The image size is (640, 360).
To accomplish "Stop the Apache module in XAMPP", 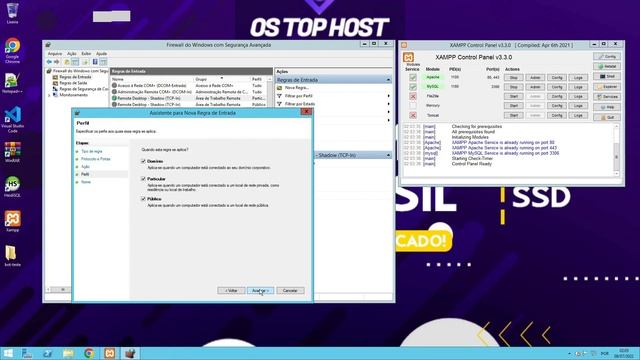I will tap(513, 78).
